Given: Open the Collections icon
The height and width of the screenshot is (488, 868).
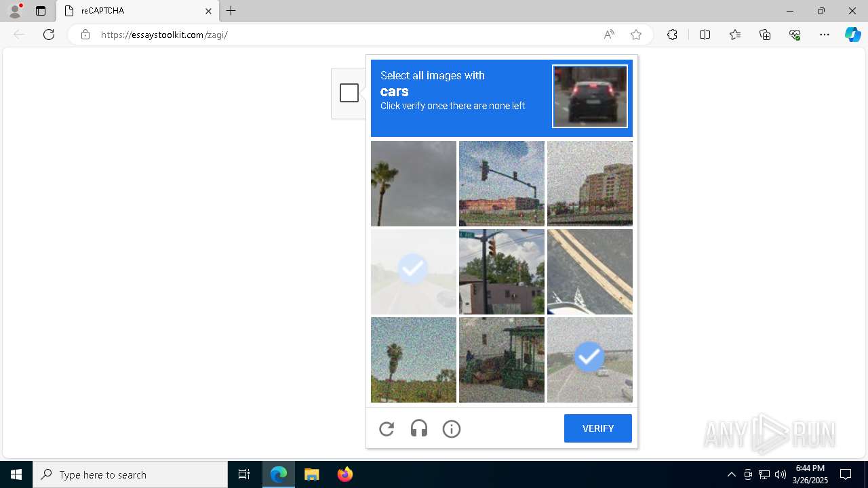Looking at the screenshot, I should point(765,35).
